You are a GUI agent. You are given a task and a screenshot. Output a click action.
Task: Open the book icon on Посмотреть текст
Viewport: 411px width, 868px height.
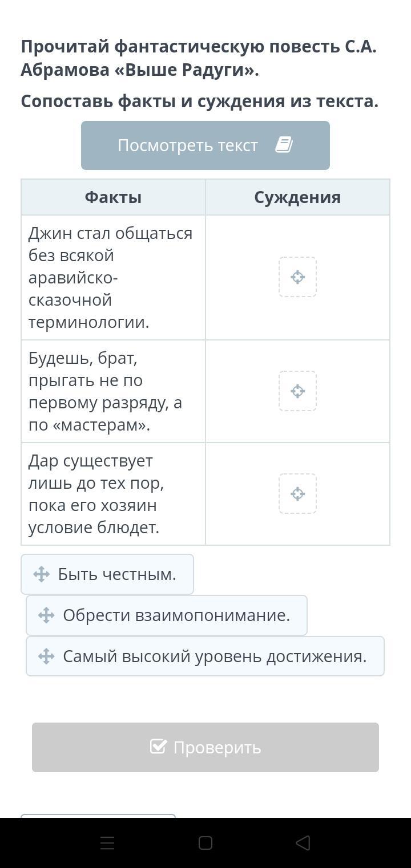pyautogui.click(x=284, y=145)
